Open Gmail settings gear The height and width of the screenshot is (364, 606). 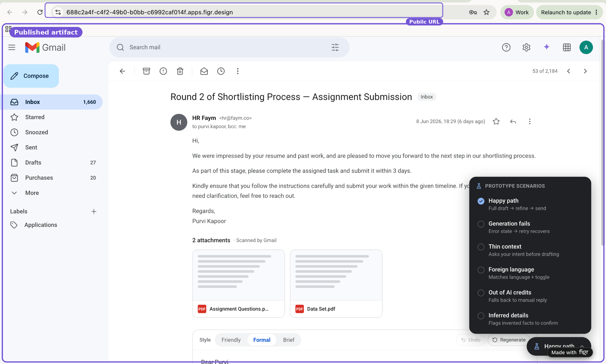point(526,47)
